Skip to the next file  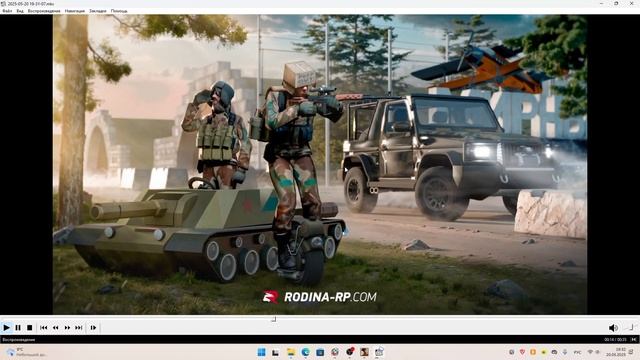79,328
